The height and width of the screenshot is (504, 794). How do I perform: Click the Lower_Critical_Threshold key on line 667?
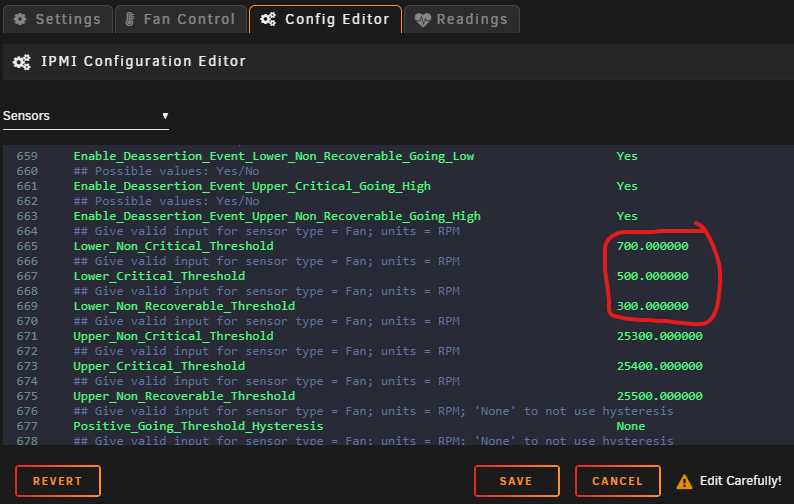coord(159,276)
